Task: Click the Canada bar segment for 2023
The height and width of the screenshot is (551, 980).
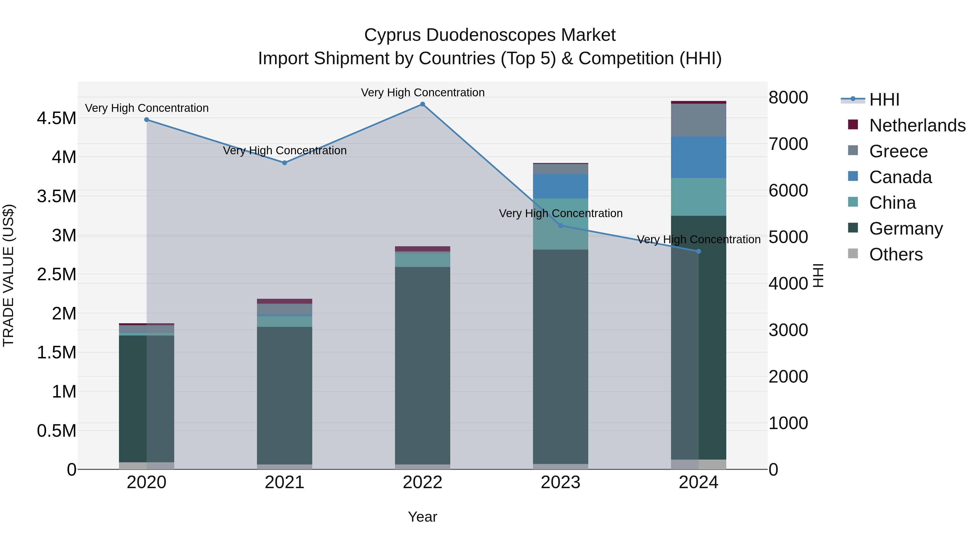Action: pyautogui.click(x=561, y=186)
